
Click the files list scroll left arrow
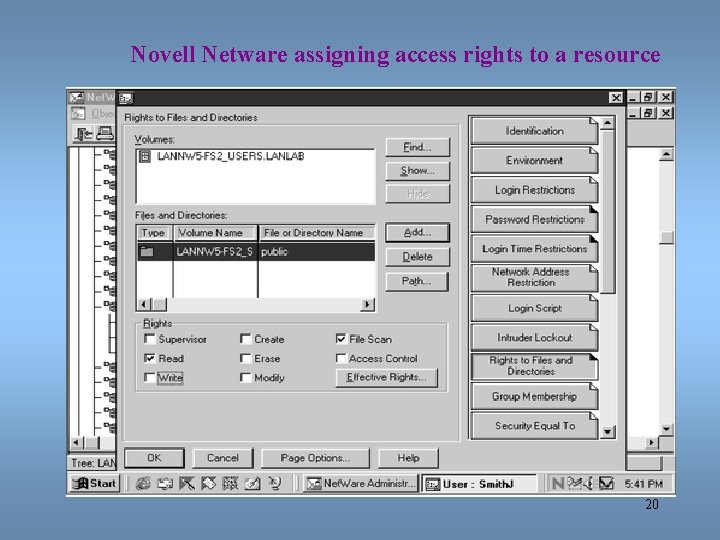tap(143, 304)
